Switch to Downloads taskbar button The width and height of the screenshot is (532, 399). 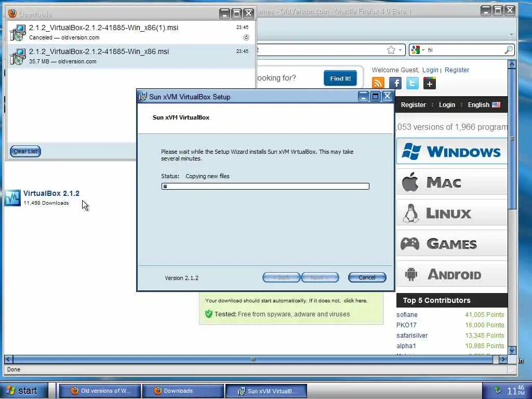(x=183, y=391)
